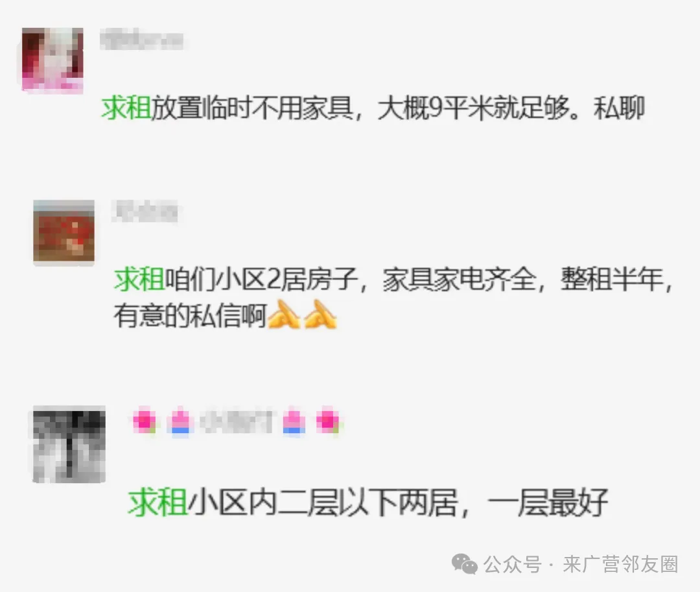Select the blurred nickname between the cake emojis
This screenshot has height=592, width=700.
[236, 421]
